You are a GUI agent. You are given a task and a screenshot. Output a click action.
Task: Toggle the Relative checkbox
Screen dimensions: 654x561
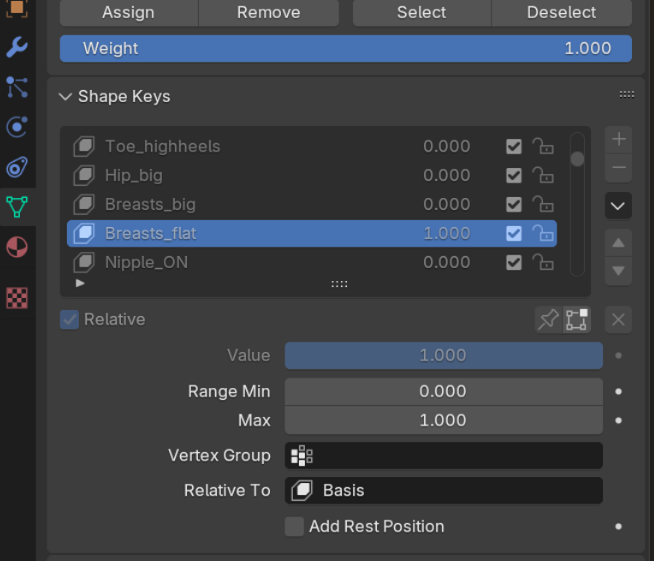click(70, 320)
